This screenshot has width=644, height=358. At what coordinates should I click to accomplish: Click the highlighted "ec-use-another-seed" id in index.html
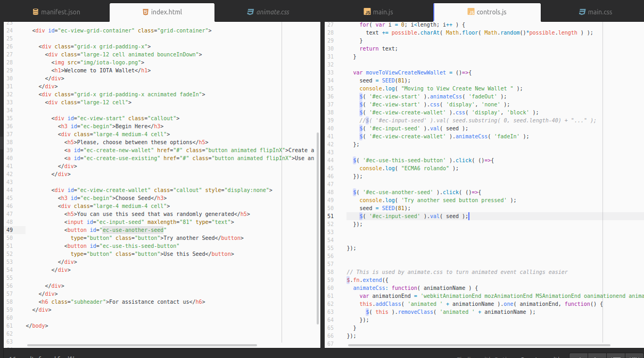[x=133, y=230]
